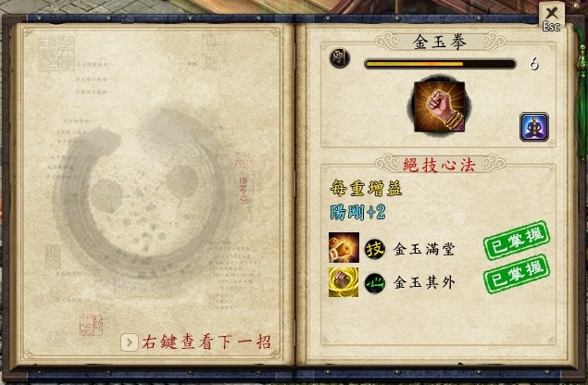Screen dimensions: 588x385
Task: Click the 陽剛+2 bonus text
Action: coord(357,212)
